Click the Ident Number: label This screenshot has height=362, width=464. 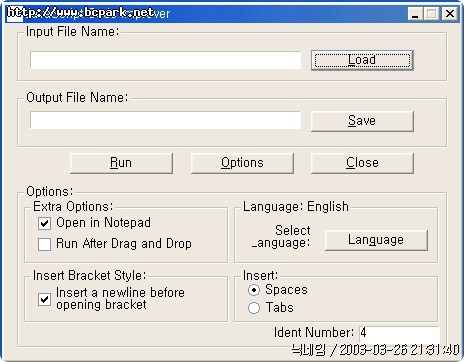[x=314, y=333]
